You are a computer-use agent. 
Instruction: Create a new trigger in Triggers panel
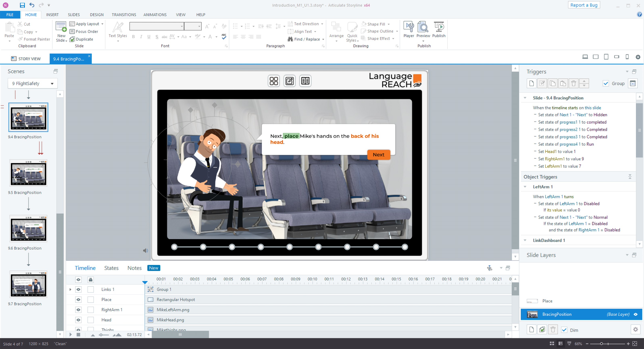coord(531,83)
